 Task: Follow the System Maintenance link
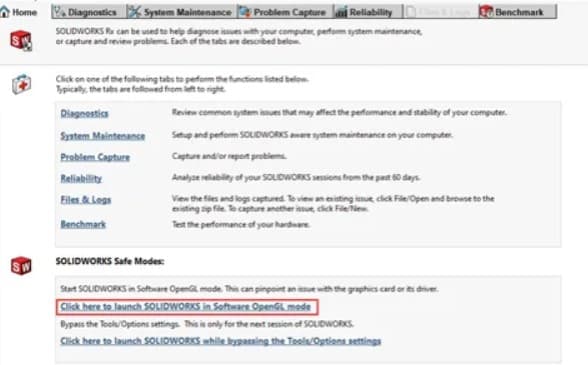[103, 136]
